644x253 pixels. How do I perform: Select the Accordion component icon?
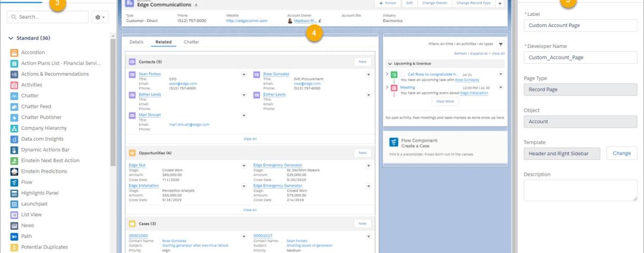14,52
